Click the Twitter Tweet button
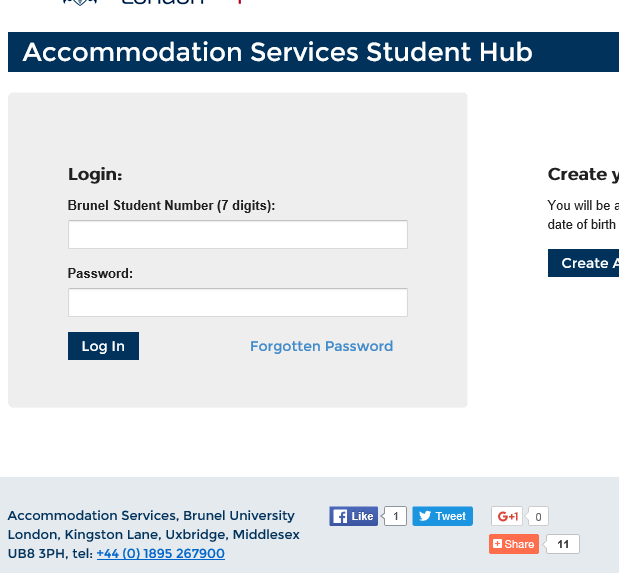 (442, 516)
